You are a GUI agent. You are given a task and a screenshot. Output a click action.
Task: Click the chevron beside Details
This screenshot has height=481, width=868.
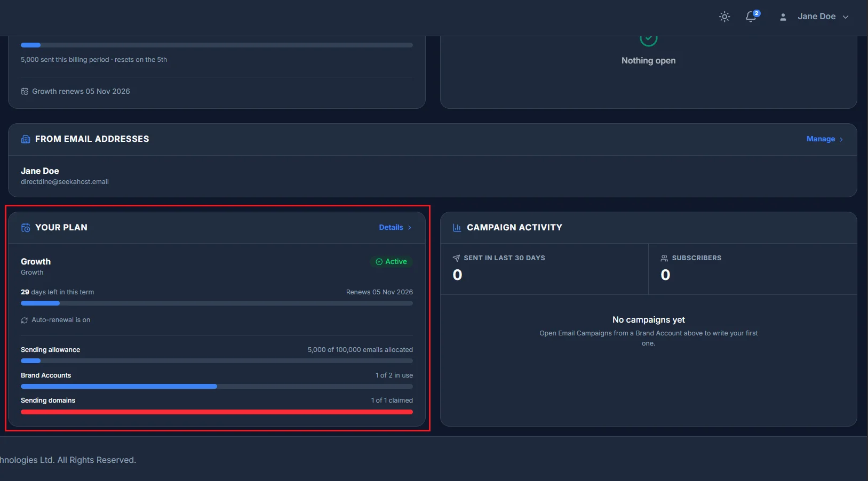[410, 228]
